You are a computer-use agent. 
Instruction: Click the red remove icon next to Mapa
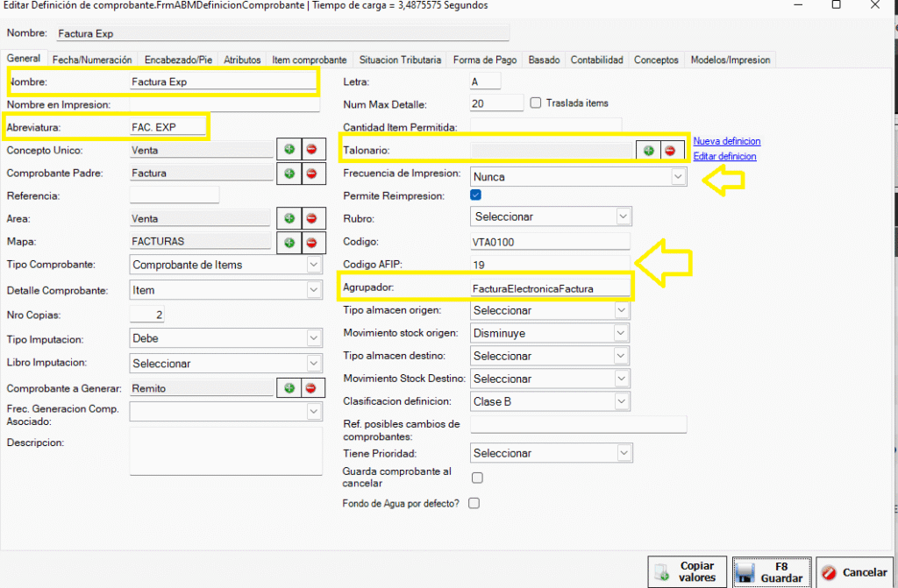click(x=310, y=241)
